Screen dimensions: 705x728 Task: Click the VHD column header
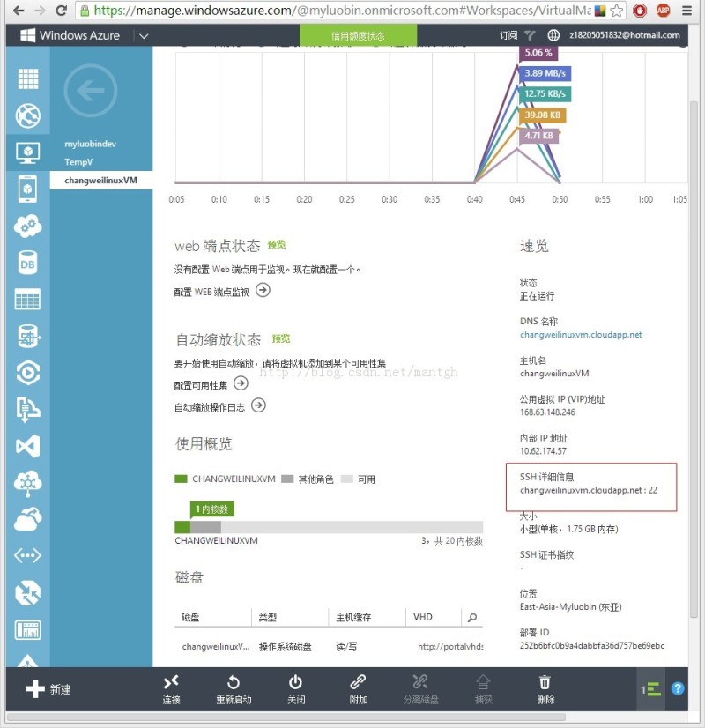(x=422, y=617)
